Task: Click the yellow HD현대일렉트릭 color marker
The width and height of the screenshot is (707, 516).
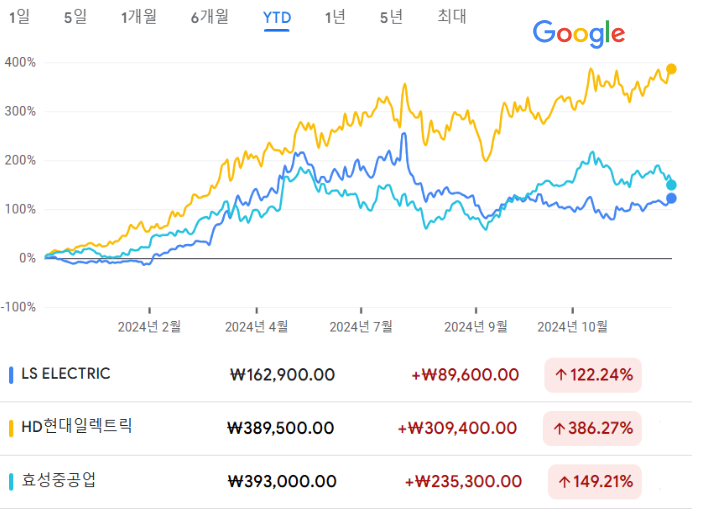Action: coord(11,428)
